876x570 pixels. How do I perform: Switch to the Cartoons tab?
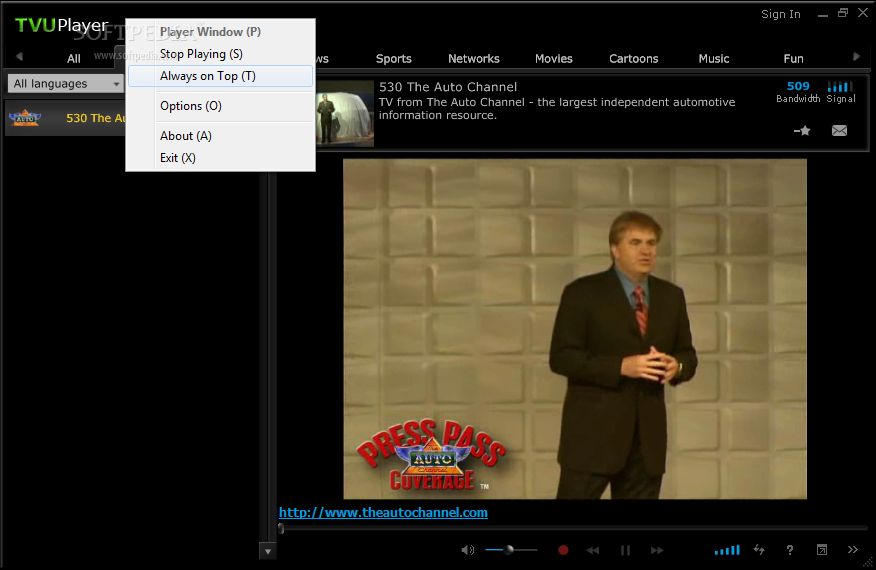(634, 59)
